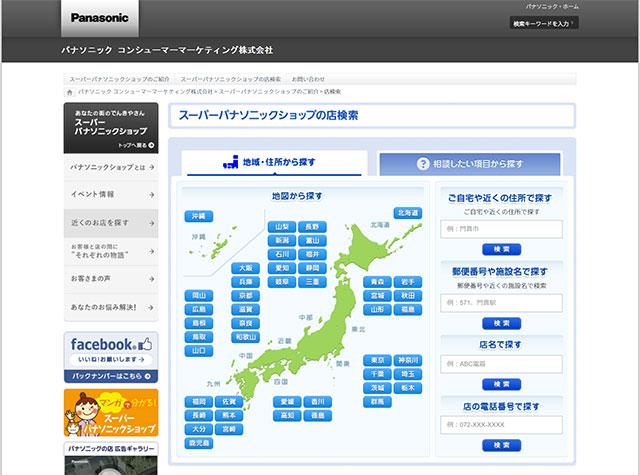Select the 青森 prefecture button
Viewport: 640px width, 475px height.
[x=378, y=282]
